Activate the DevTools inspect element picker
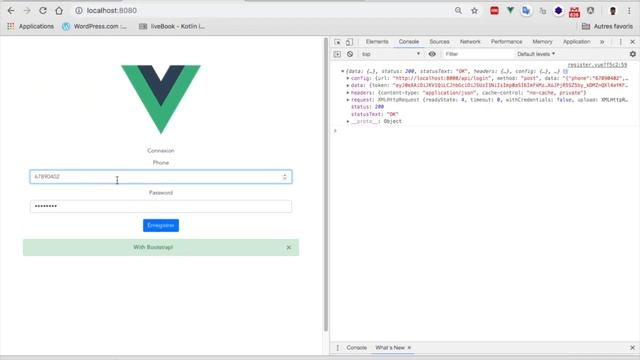 coord(338,42)
